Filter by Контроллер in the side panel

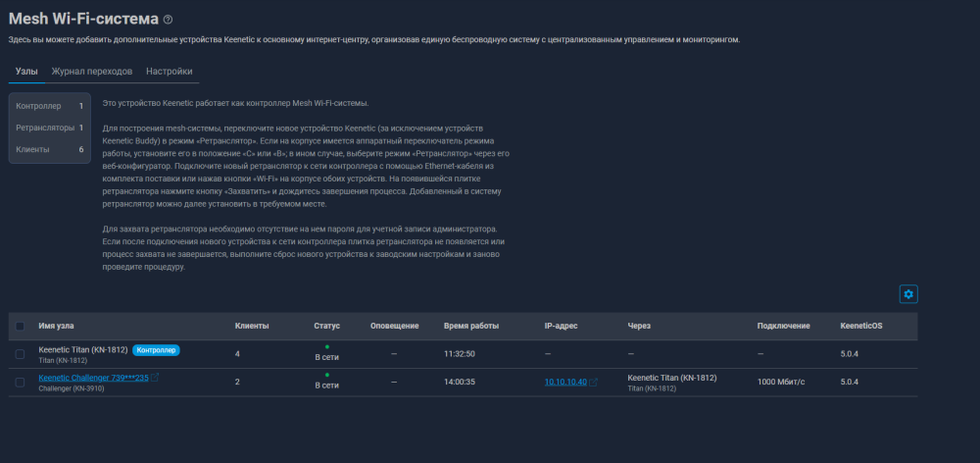click(49, 106)
